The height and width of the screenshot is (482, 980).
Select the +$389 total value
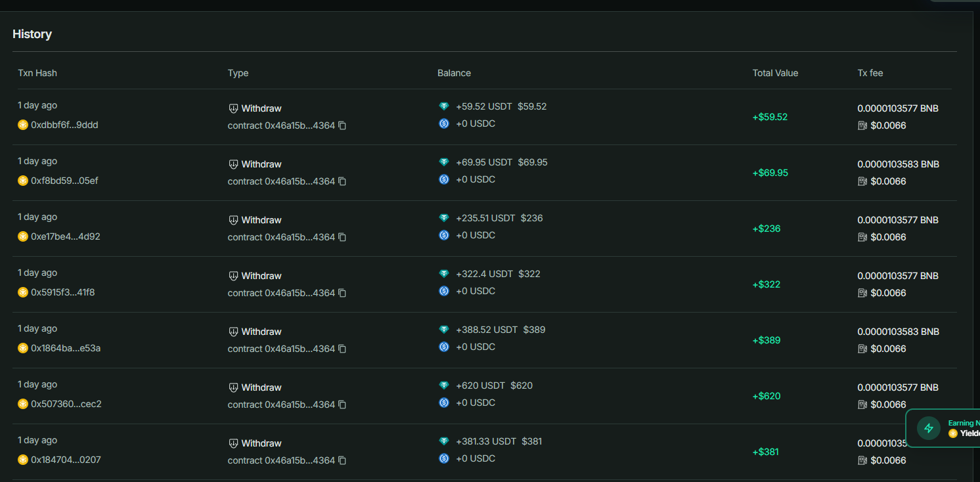767,340
